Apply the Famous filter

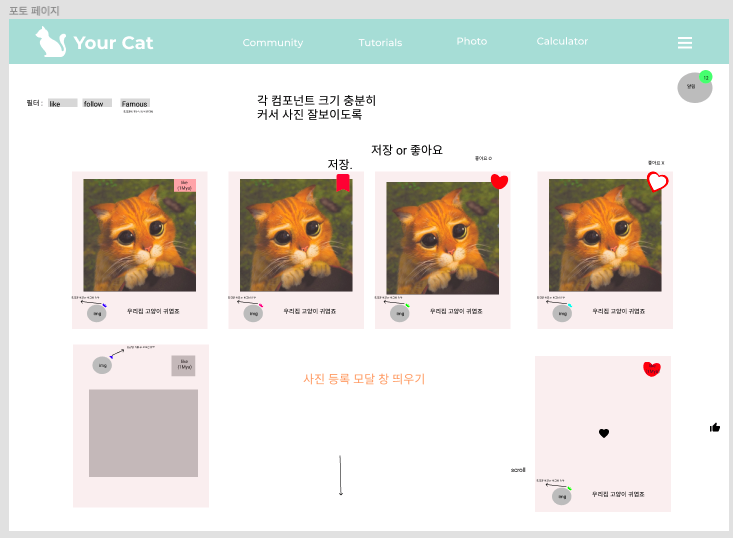135,104
